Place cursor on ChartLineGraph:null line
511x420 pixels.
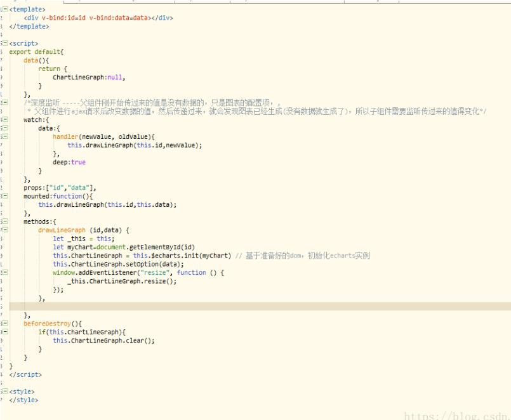pos(79,77)
